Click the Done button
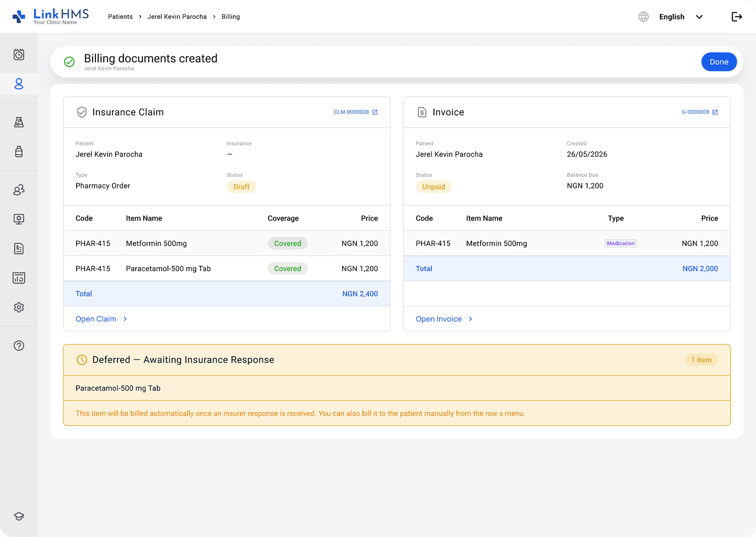 tap(719, 62)
